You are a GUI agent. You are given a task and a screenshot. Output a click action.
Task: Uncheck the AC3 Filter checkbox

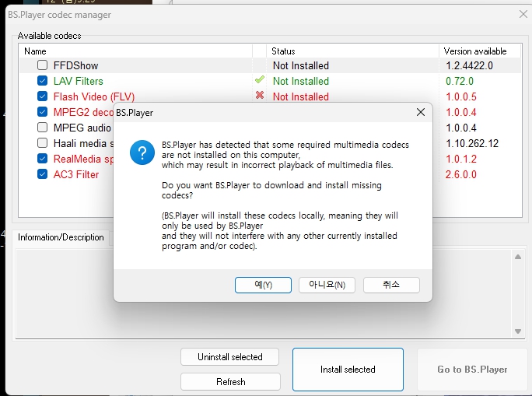coord(43,173)
